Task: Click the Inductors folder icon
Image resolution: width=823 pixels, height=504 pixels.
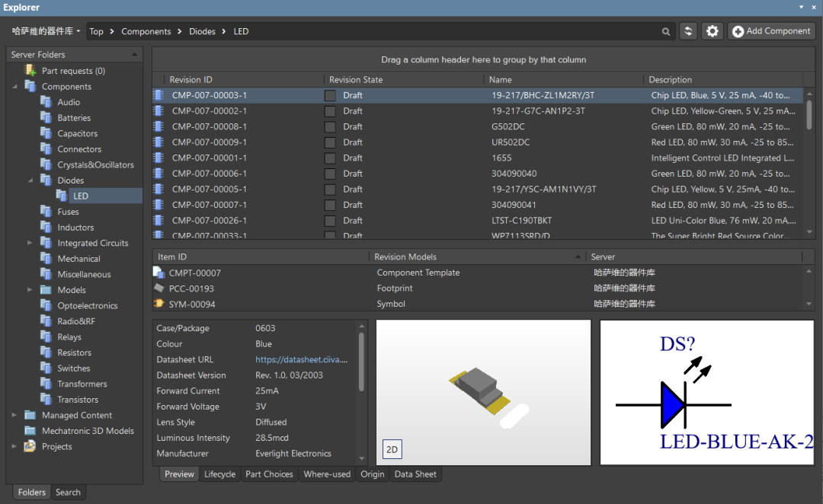Action: (x=46, y=227)
